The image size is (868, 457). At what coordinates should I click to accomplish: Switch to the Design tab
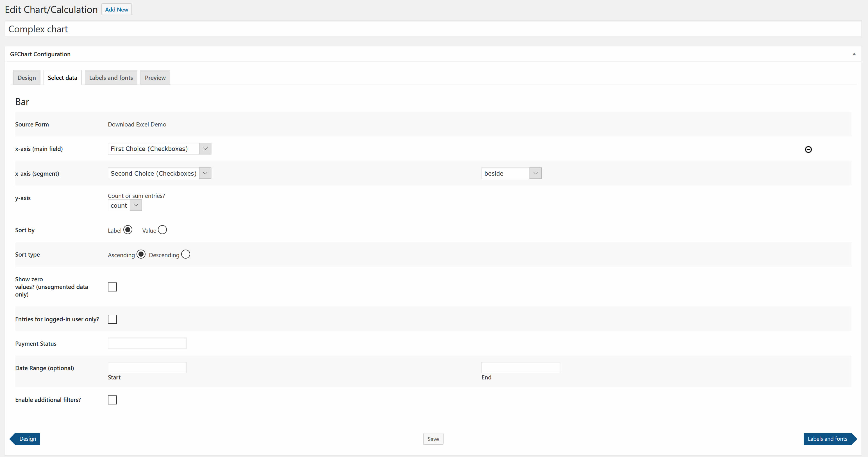tap(26, 78)
